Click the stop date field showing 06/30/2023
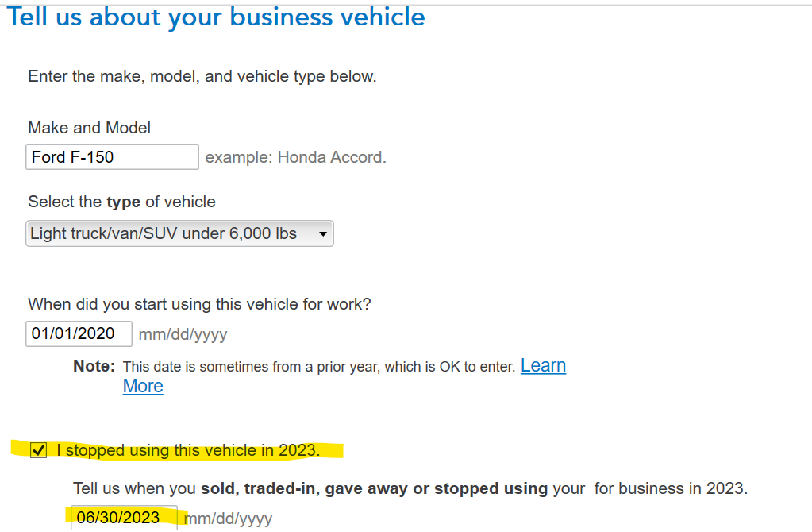 click(x=125, y=519)
